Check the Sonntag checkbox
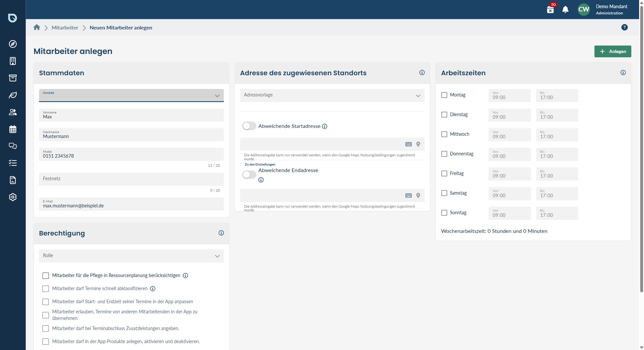 pos(444,213)
